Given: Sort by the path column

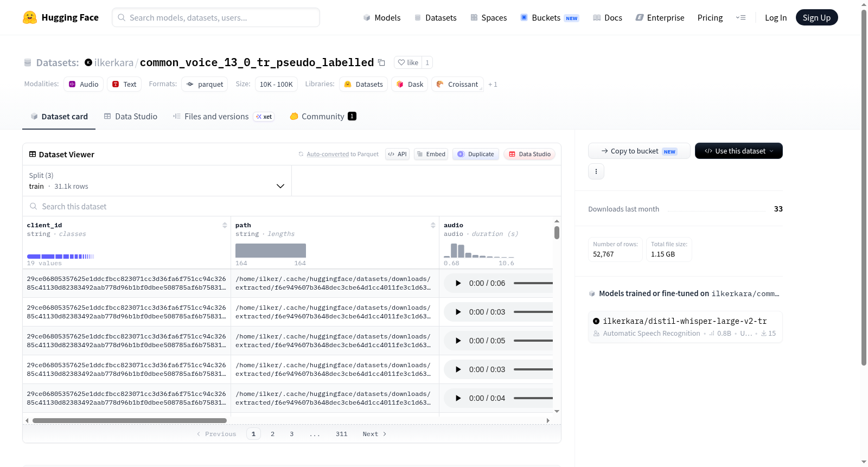Looking at the screenshot, I should point(433,225).
